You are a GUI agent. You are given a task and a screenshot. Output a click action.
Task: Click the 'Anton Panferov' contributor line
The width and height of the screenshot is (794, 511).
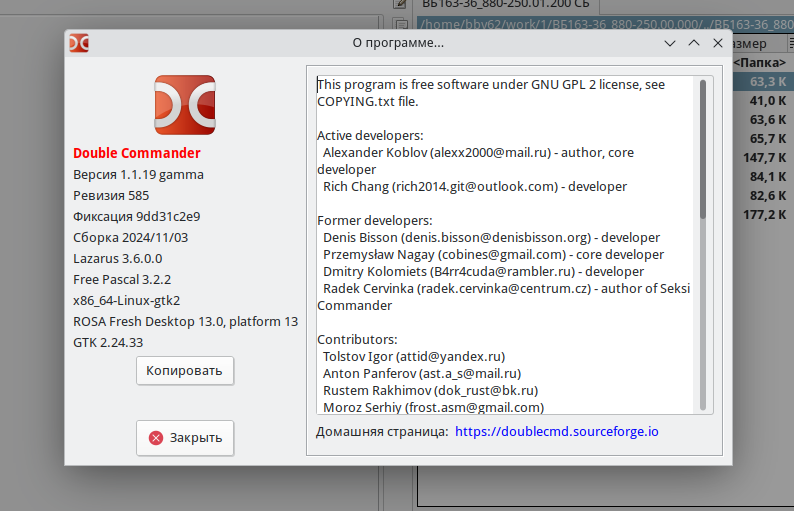point(422,374)
